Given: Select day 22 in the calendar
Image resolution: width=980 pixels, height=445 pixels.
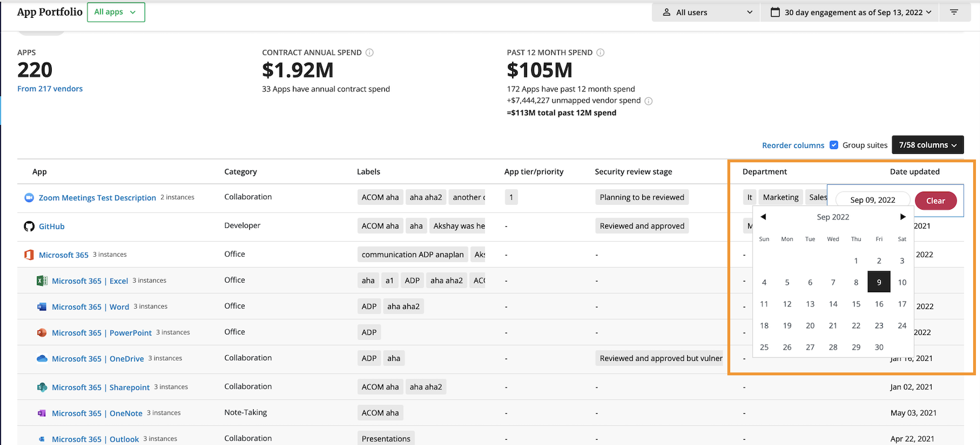Looking at the screenshot, I should (856, 325).
